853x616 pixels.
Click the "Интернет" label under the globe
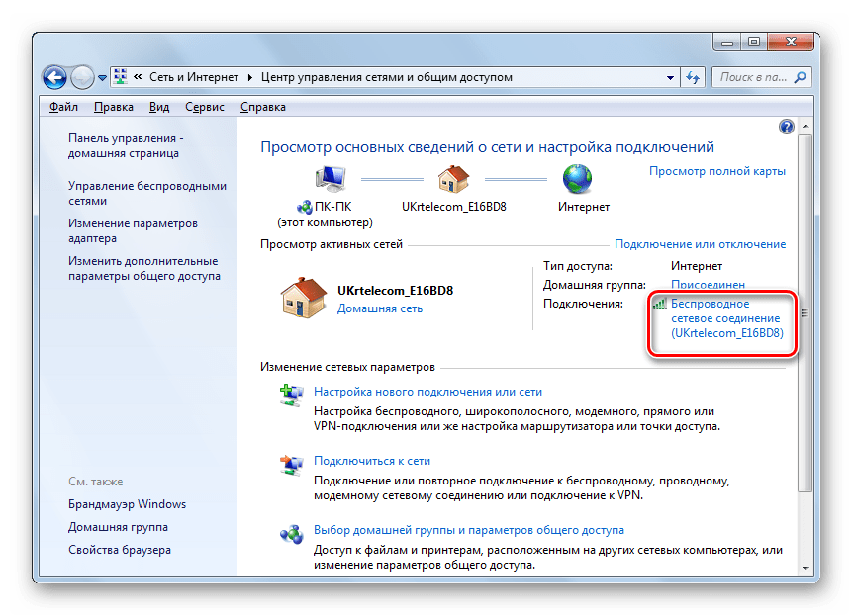coord(583,207)
